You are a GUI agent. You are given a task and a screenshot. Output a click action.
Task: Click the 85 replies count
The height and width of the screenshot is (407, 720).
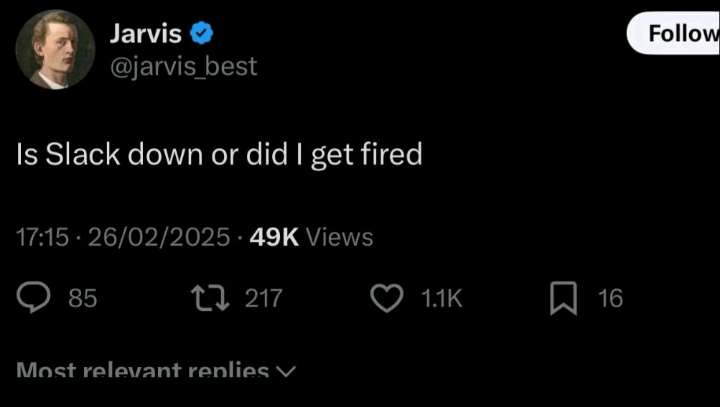(81, 298)
